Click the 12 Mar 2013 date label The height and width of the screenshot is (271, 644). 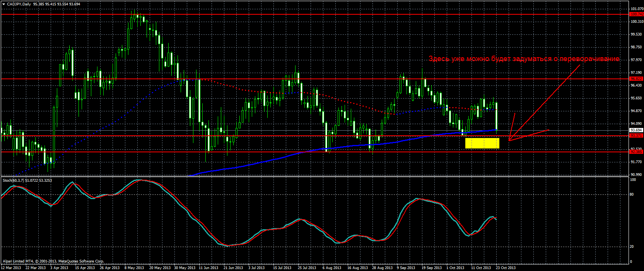tap(11, 268)
